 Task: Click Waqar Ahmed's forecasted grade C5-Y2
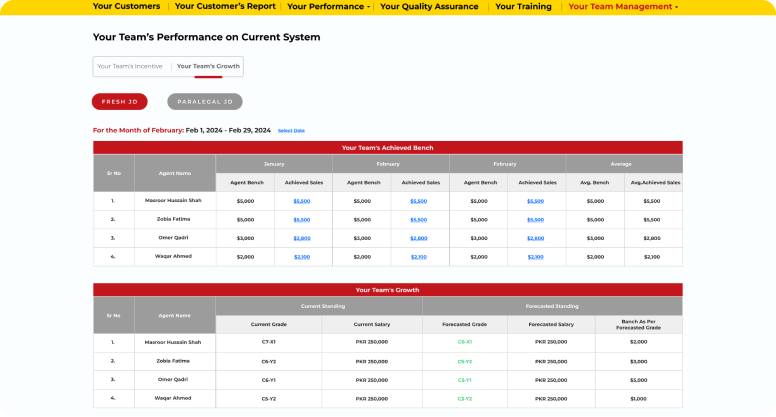click(465, 398)
